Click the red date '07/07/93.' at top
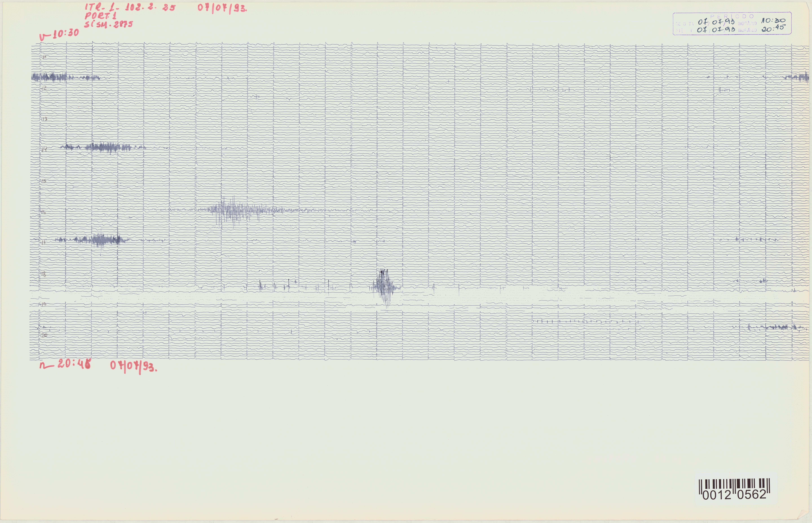 click(x=222, y=8)
